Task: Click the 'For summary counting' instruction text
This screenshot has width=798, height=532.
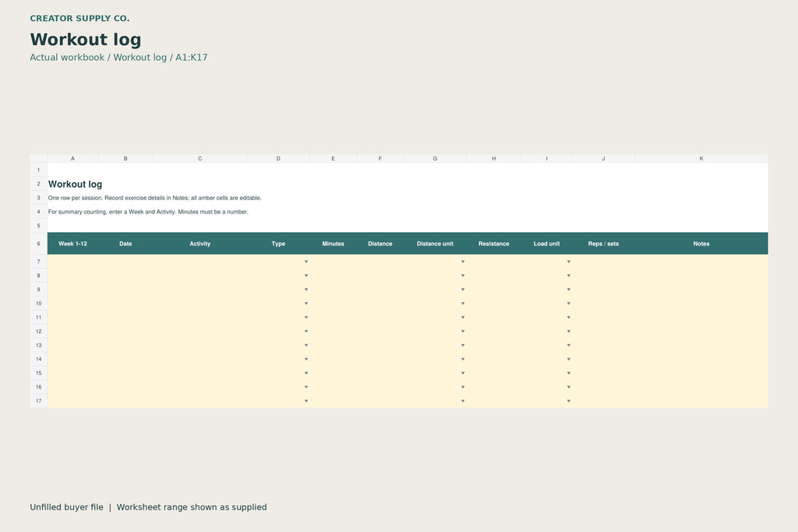Action: tap(148, 212)
